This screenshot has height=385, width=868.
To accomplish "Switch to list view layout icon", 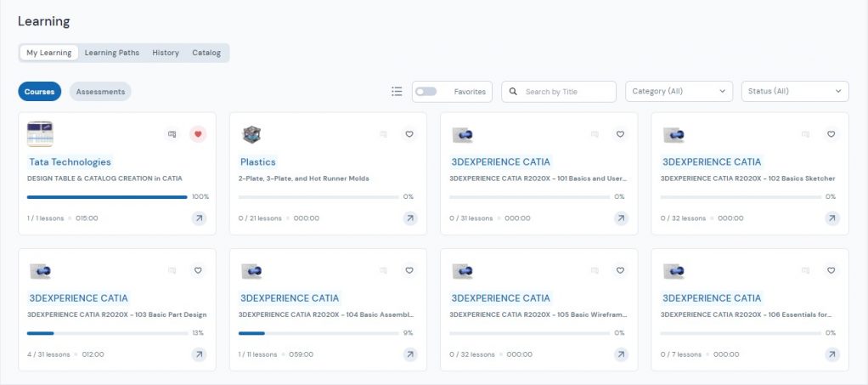I will point(397,92).
